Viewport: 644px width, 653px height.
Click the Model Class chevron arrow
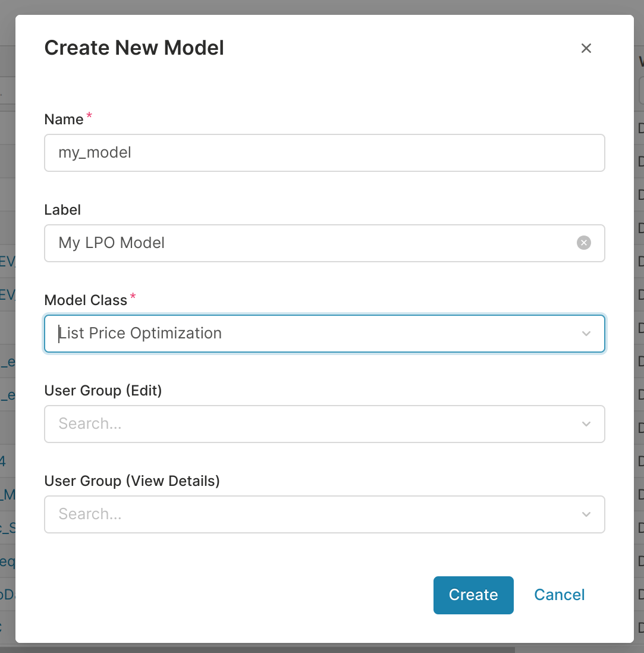586,334
